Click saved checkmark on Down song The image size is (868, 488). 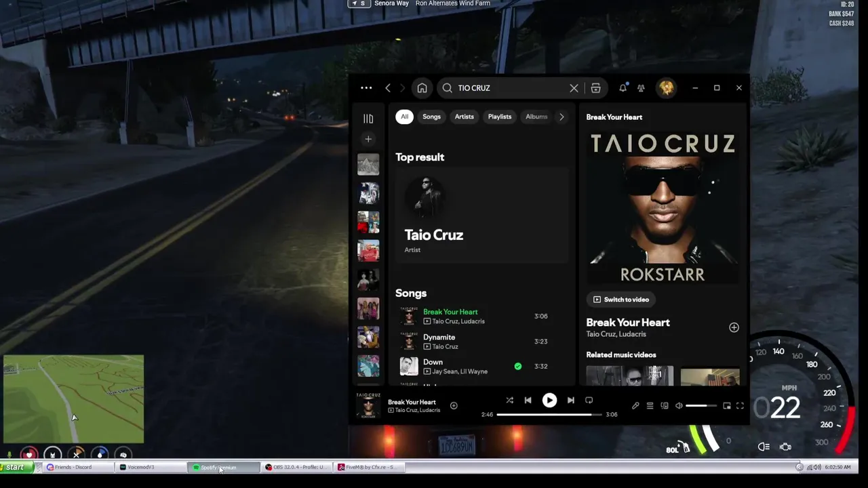point(518,367)
